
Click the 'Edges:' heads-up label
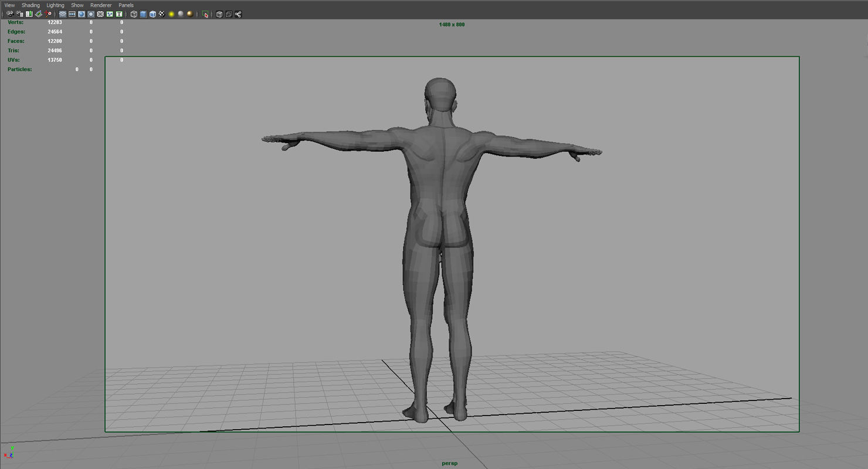tap(16, 32)
